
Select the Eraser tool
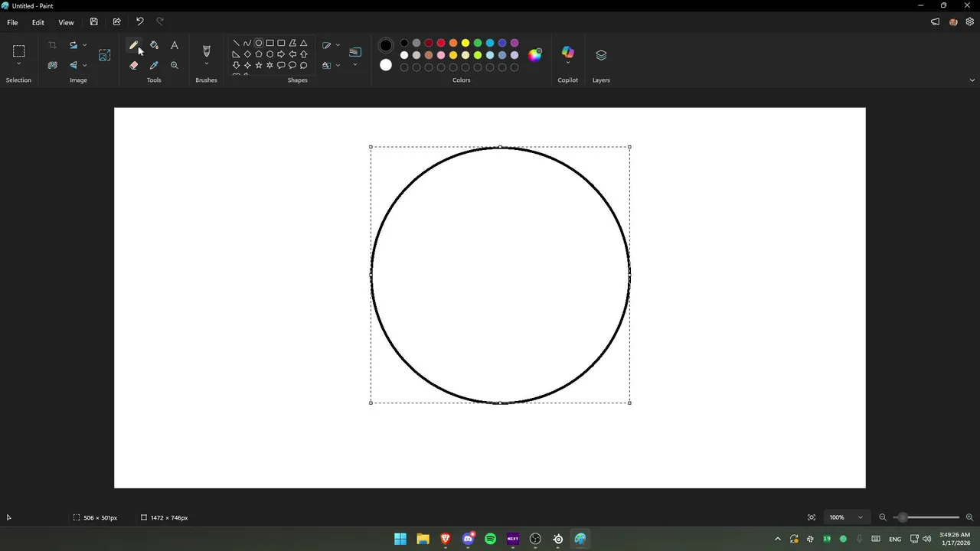pyautogui.click(x=134, y=66)
